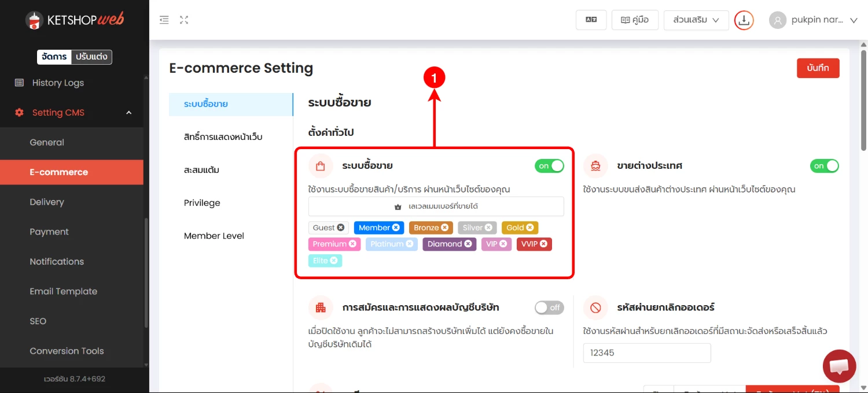Open the คู่มือ manual button
This screenshot has width=868, height=393.
point(634,20)
